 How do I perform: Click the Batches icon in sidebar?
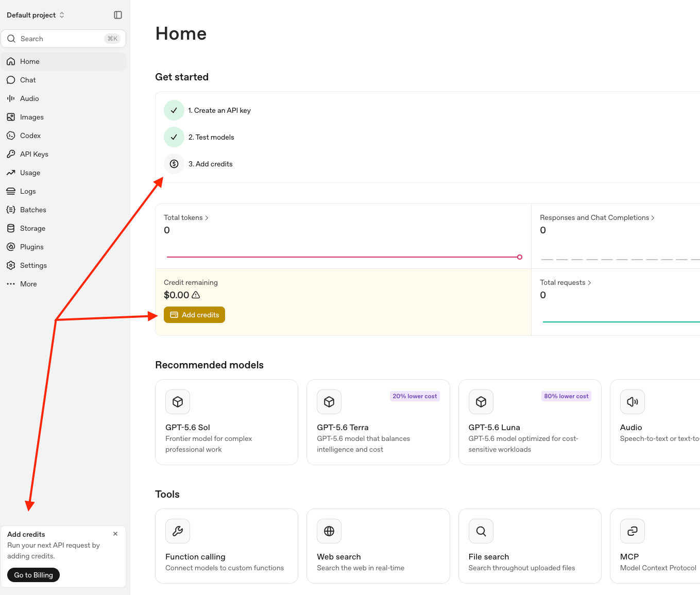click(11, 210)
